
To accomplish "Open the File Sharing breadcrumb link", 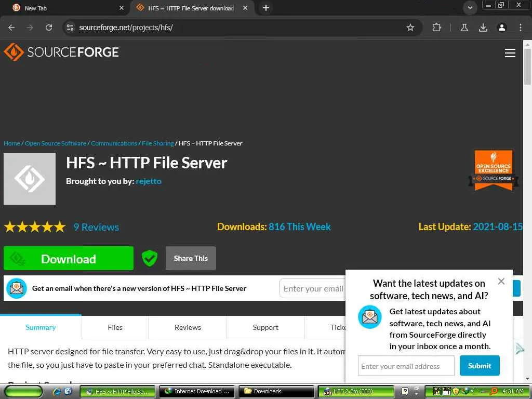I will pos(158,143).
